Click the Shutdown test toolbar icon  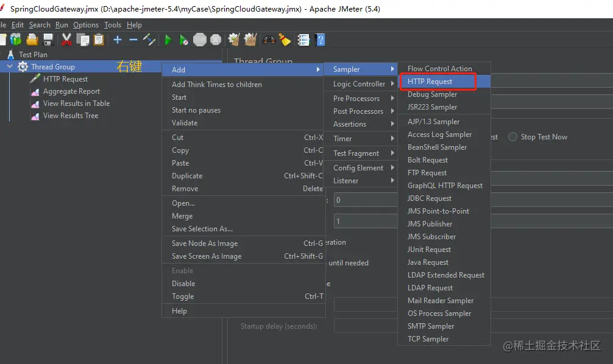[216, 40]
